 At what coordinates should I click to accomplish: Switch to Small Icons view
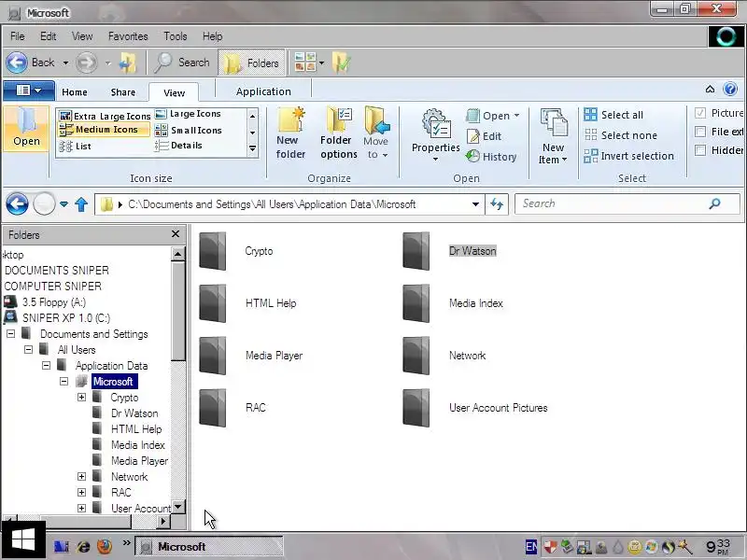189,130
